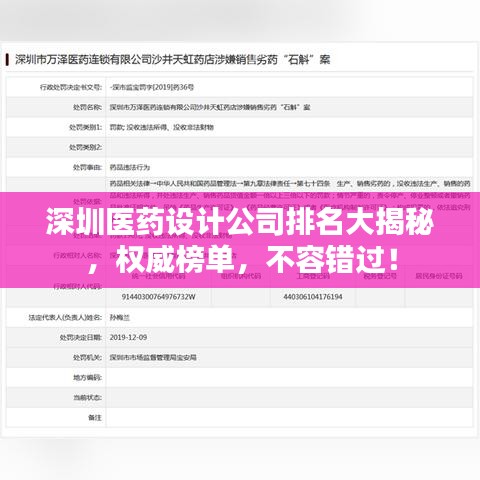
Task: Select the 处罚机关 label
Action: tap(87, 357)
